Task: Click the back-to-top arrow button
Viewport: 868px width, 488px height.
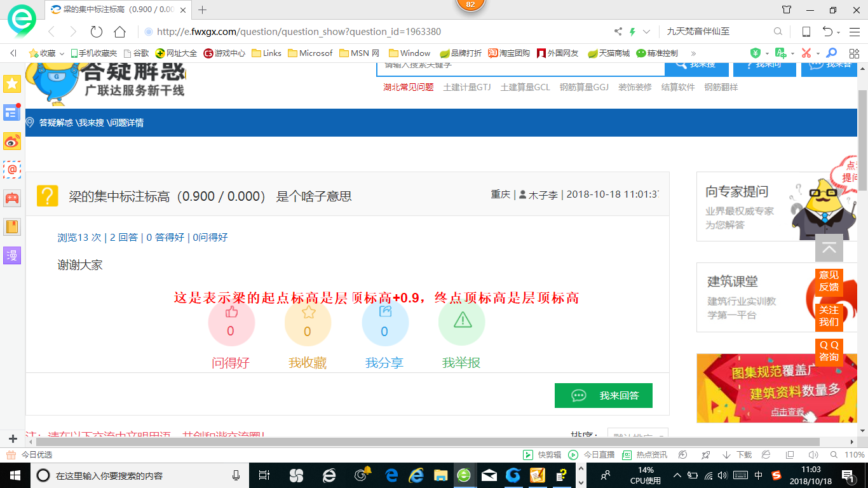Action: click(x=829, y=248)
